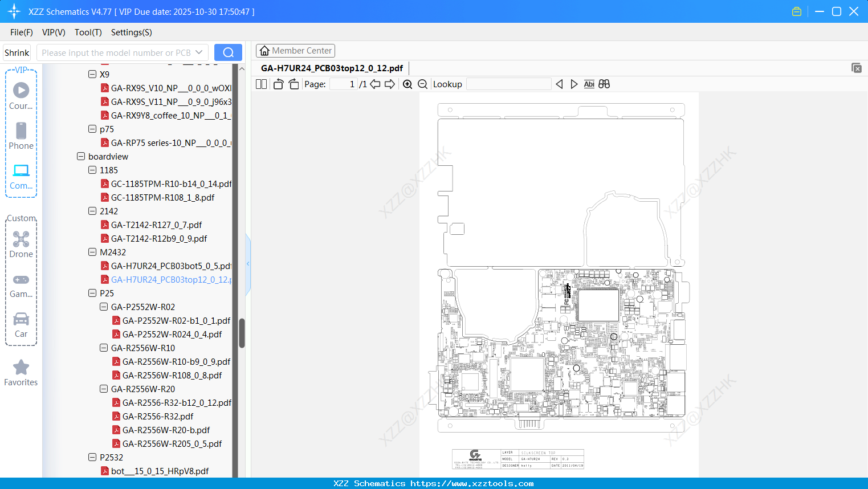Collapse the X9 folder
The width and height of the screenshot is (868, 489).
click(92, 74)
